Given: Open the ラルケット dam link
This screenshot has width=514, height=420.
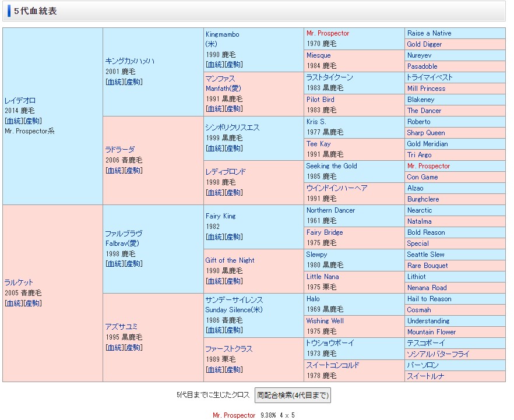Looking at the screenshot, I should [19, 282].
